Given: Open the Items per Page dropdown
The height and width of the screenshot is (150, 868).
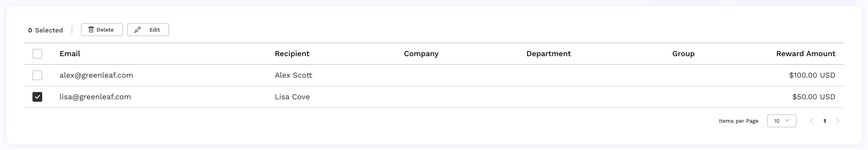Looking at the screenshot, I should 781,121.
